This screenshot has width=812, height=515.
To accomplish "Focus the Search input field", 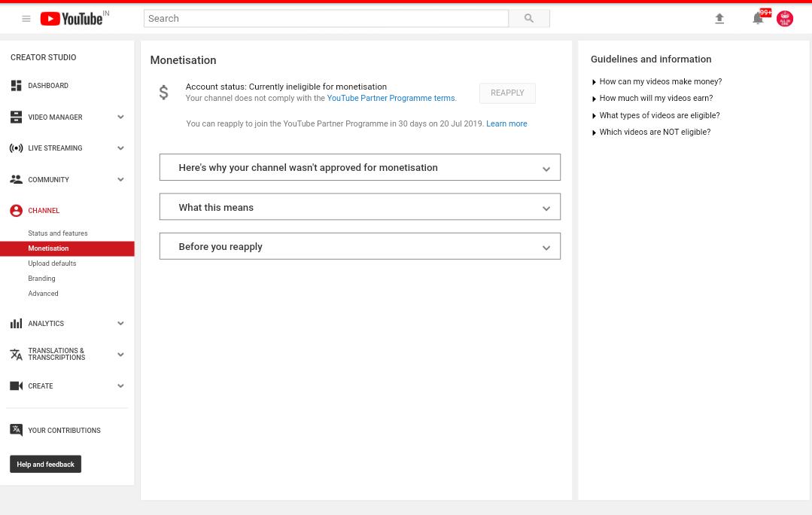I will (x=327, y=19).
